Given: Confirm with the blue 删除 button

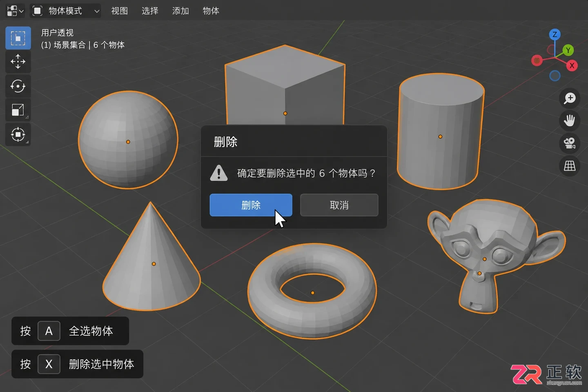Looking at the screenshot, I should click(251, 205).
